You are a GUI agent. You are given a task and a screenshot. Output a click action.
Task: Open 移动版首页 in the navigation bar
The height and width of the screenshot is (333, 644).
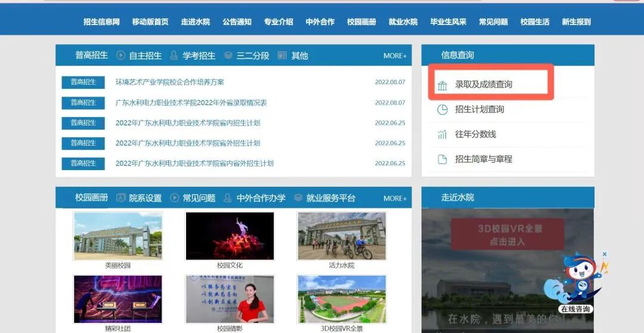(150, 22)
